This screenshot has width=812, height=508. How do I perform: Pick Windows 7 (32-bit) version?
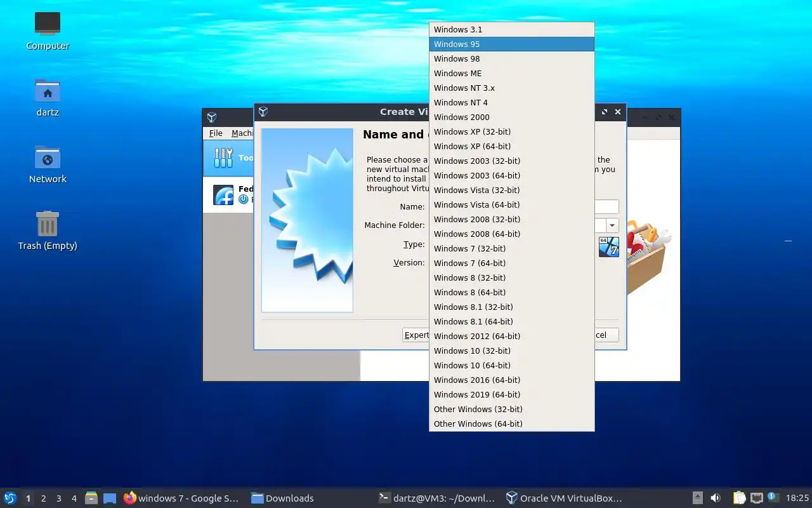point(511,248)
